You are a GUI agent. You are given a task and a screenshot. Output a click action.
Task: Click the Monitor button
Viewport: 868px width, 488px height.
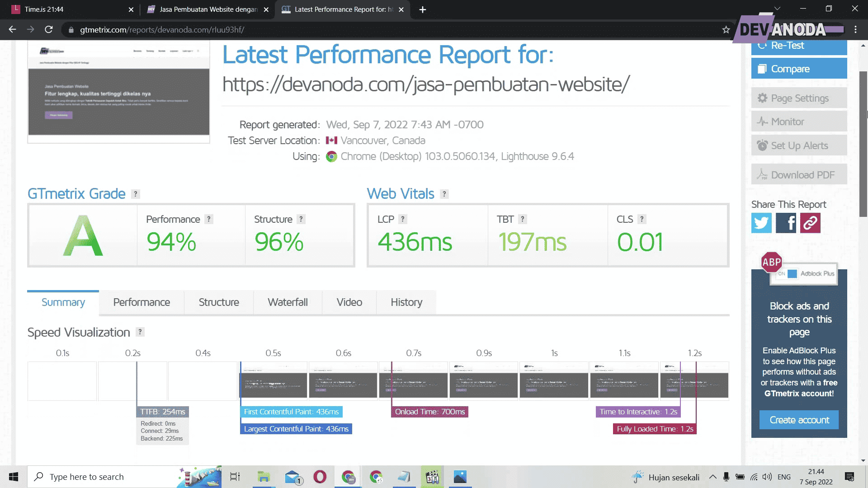799,122
